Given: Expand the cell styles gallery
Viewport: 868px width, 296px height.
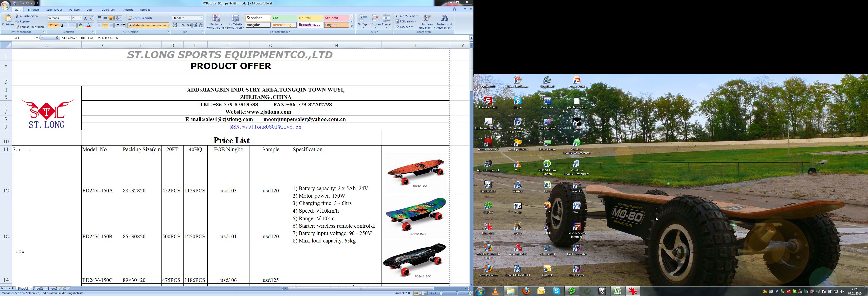Looking at the screenshot, I should pyautogui.click(x=352, y=26).
